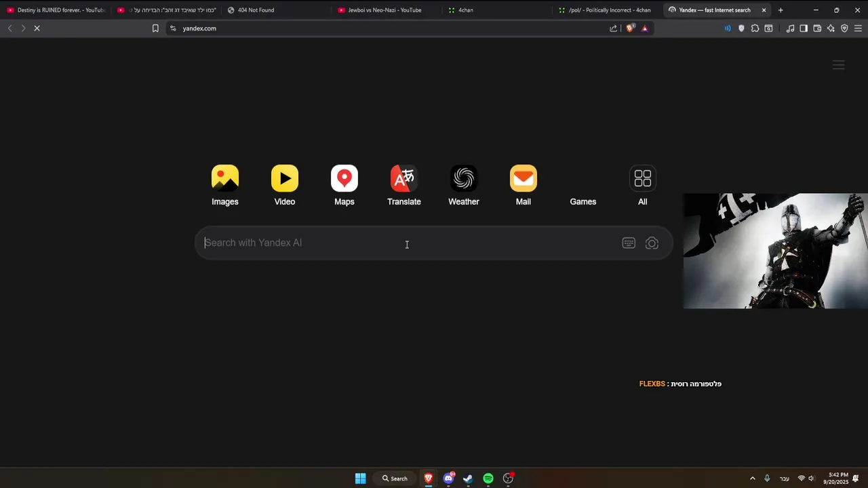Switch to the Hebrew-titled YouTube tab
This screenshot has height=488, width=868.
coord(166,10)
